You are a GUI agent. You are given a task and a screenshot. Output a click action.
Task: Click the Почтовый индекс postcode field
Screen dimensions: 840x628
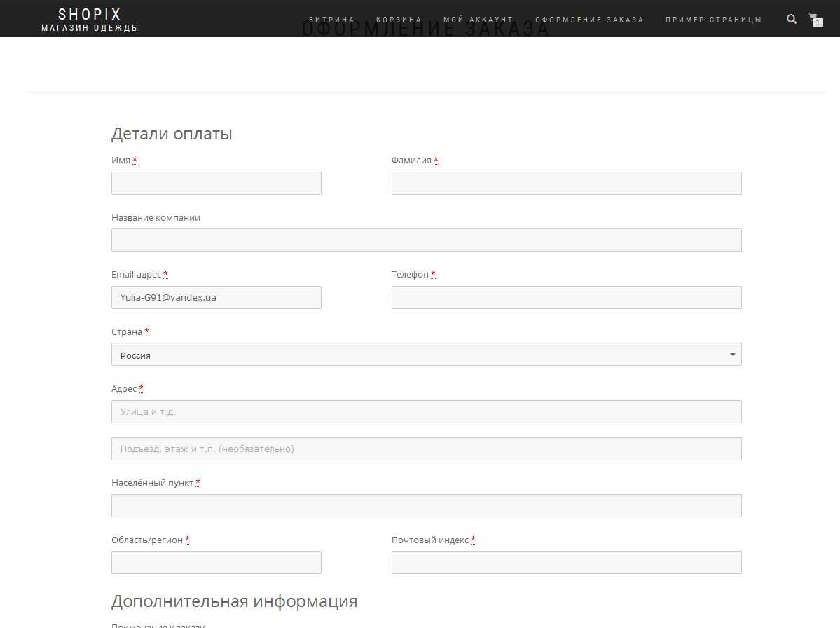pyautogui.click(x=566, y=563)
